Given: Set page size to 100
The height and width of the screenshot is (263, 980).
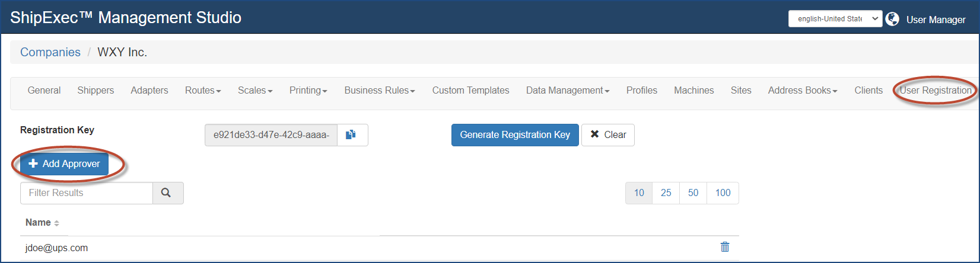Looking at the screenshot, I should click(x=723, y=193).
